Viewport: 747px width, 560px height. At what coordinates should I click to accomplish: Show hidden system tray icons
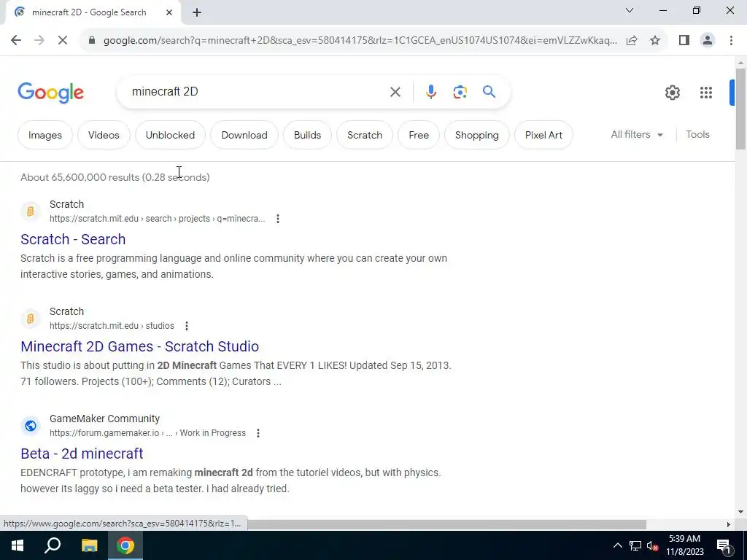[x=617, y=545]
